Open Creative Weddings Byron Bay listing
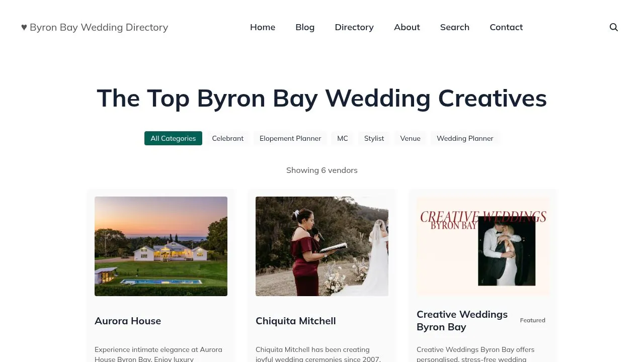644x362 pixels. click(462, 320)
